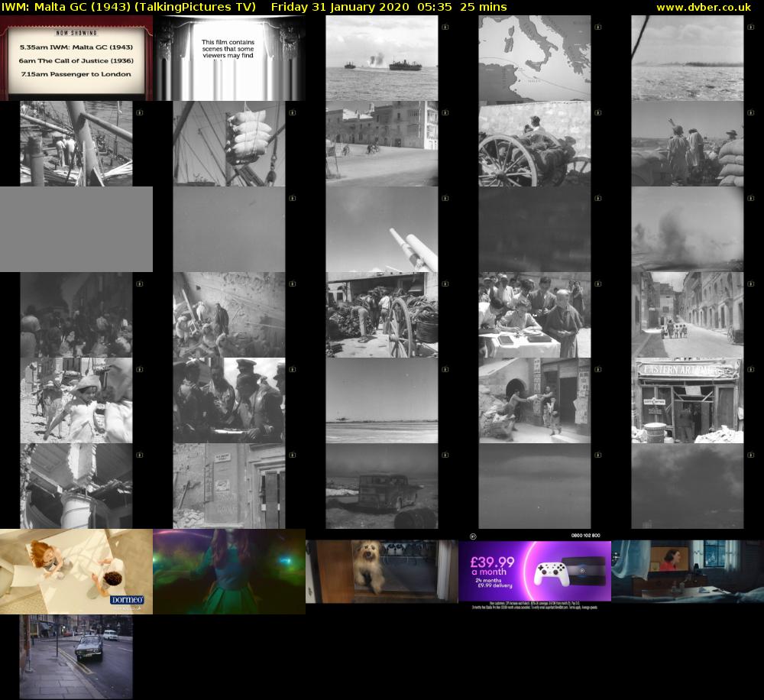The height and width of the screenshot is (700, 764).
Task: Open the map of Italy and Mediterranean frame
Action: tap(535, 58)
